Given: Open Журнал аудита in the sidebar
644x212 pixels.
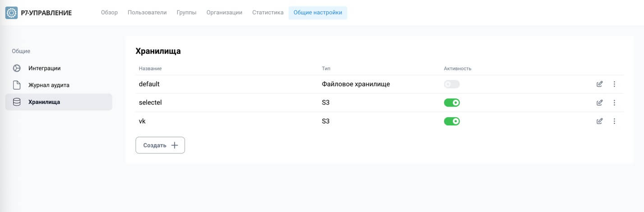Looking at the screenshot, I should 59,85.
